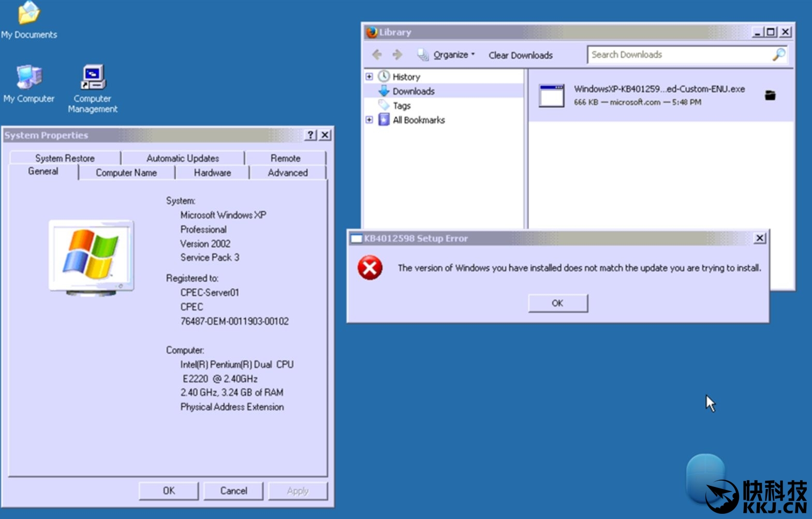Expand the All Bookmarks tree node

pos(369,120)
